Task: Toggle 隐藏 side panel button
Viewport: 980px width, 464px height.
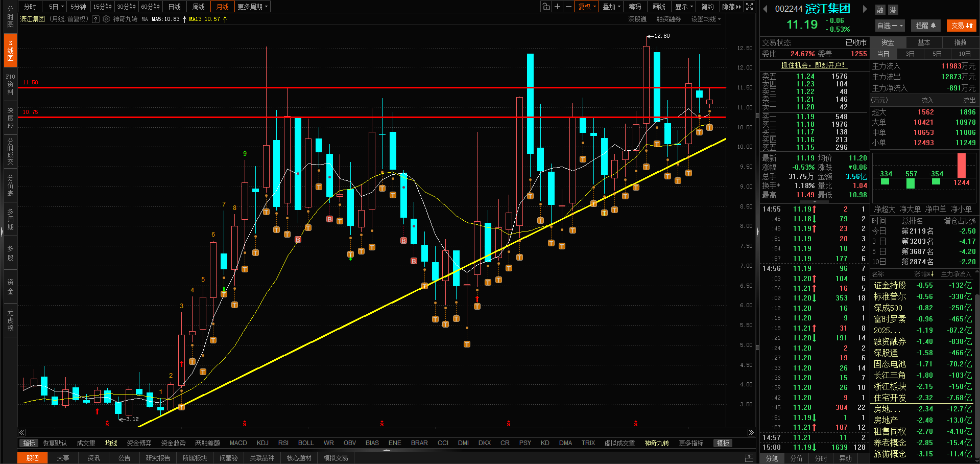Action: pos(731,7)
